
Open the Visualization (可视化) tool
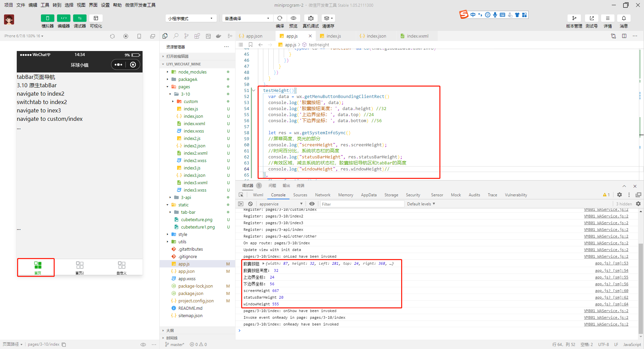point(96,18)
